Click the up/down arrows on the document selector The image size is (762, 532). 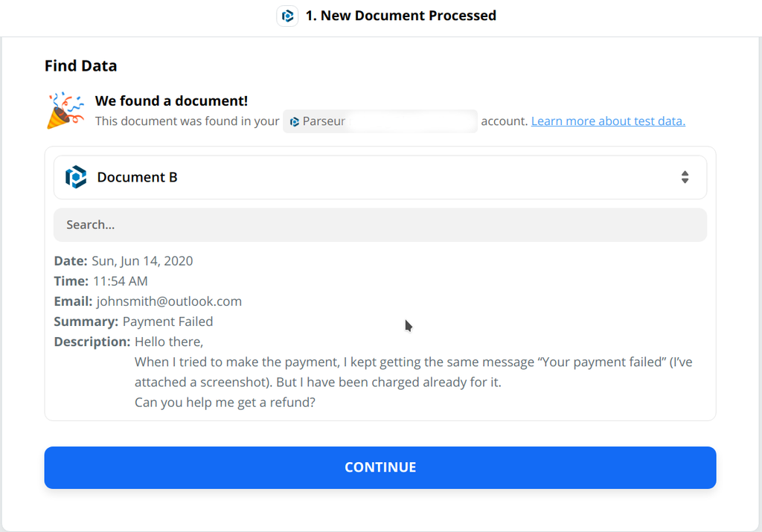click(x=685, y=177)
